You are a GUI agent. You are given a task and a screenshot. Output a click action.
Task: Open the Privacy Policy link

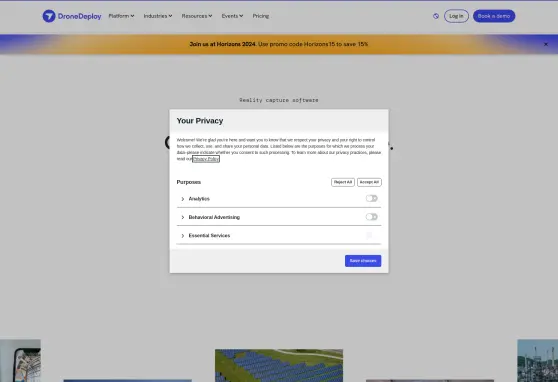pyautogui.click(x=206, y=159)
